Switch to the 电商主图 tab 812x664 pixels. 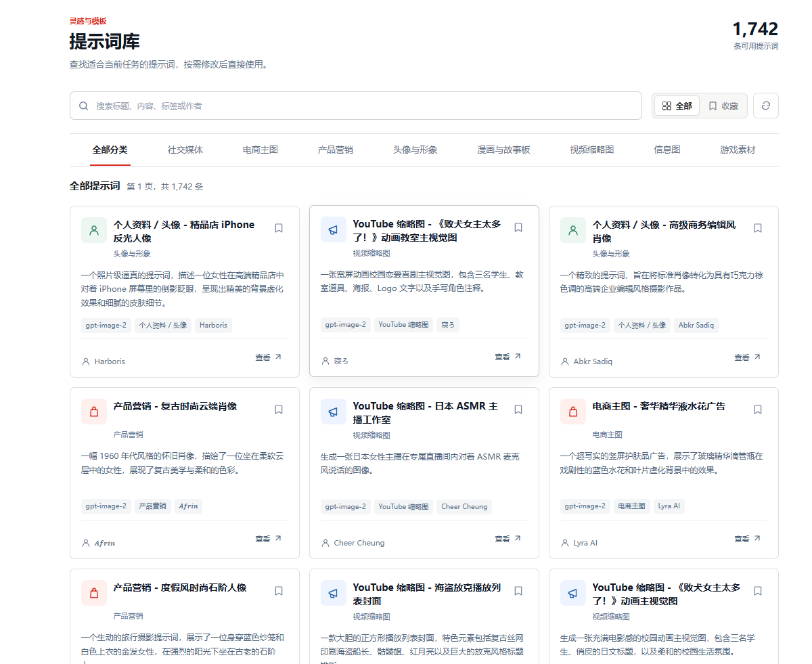261,150
